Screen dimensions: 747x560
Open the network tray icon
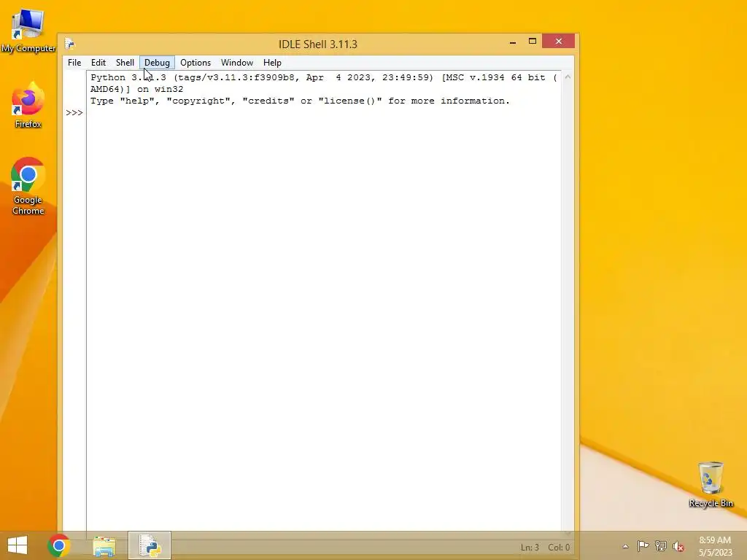tap(661, 546)
